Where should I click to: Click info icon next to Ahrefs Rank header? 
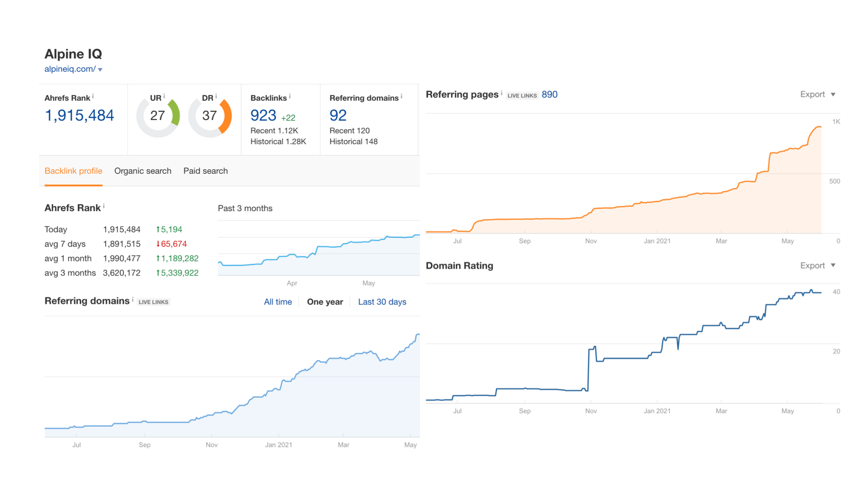pyautogui.click(x=93, y=96)
